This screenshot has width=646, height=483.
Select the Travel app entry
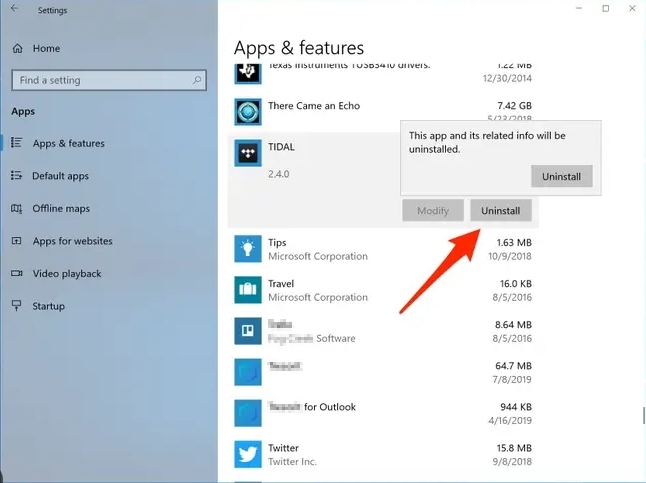383,290
